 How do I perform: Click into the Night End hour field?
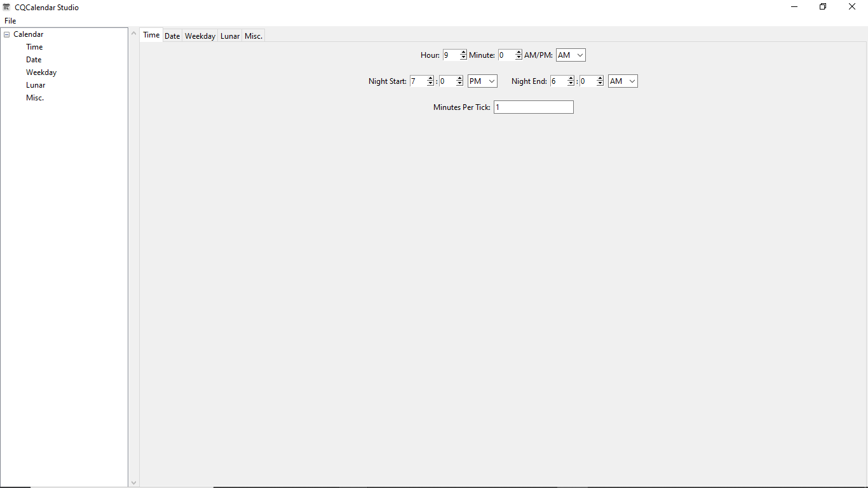[559, 81]
